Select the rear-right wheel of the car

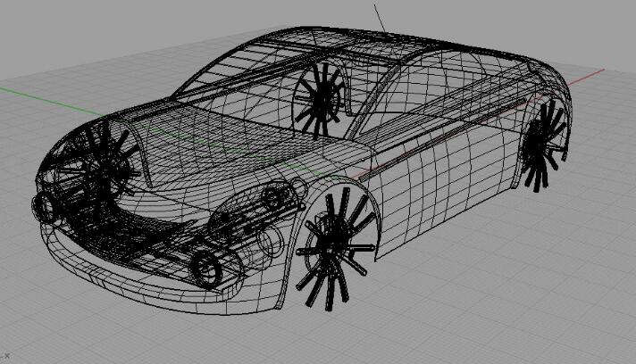tap(543, 145)
